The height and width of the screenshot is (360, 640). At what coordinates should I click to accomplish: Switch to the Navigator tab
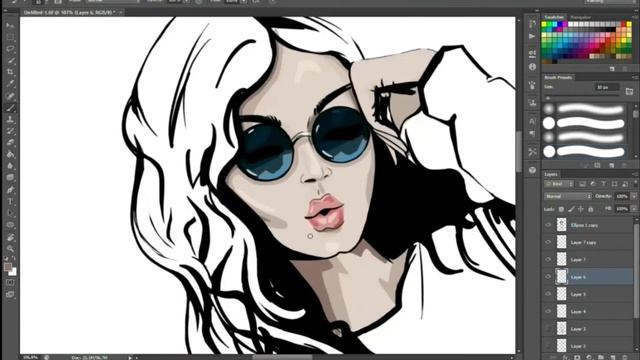click(580, 17)
